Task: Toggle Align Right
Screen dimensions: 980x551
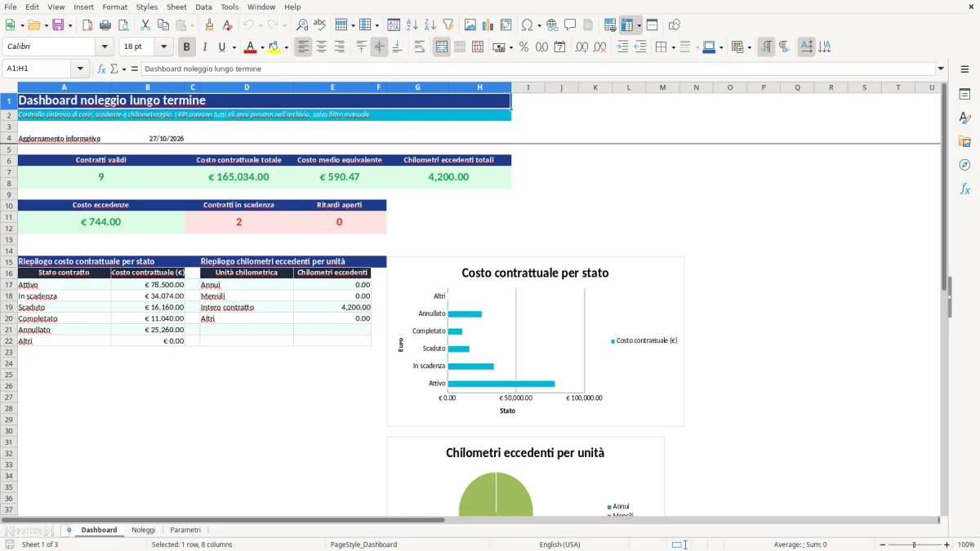Action: 339,47
